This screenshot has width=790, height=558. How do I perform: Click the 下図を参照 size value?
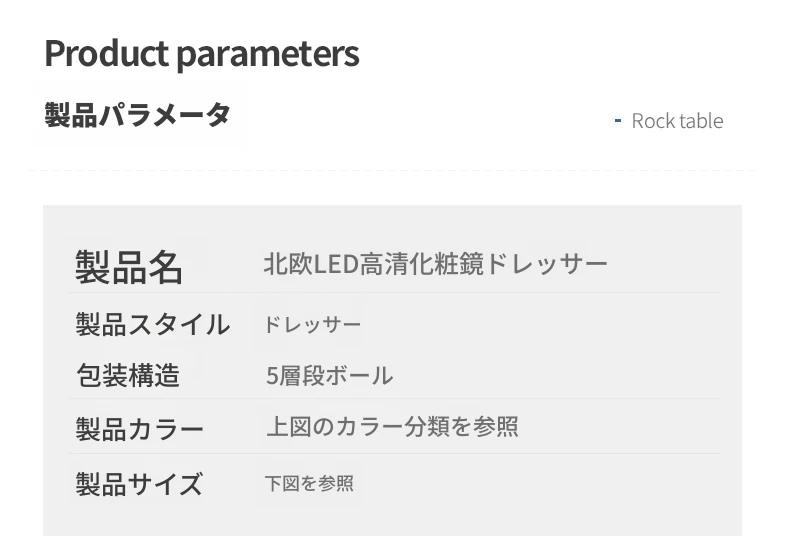pos(309,483)
